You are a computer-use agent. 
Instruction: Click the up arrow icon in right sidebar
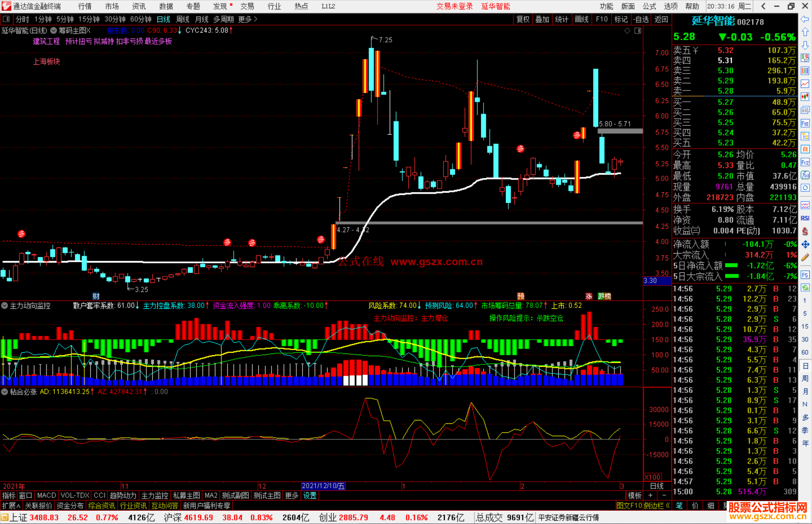click(x=805, y=32)
